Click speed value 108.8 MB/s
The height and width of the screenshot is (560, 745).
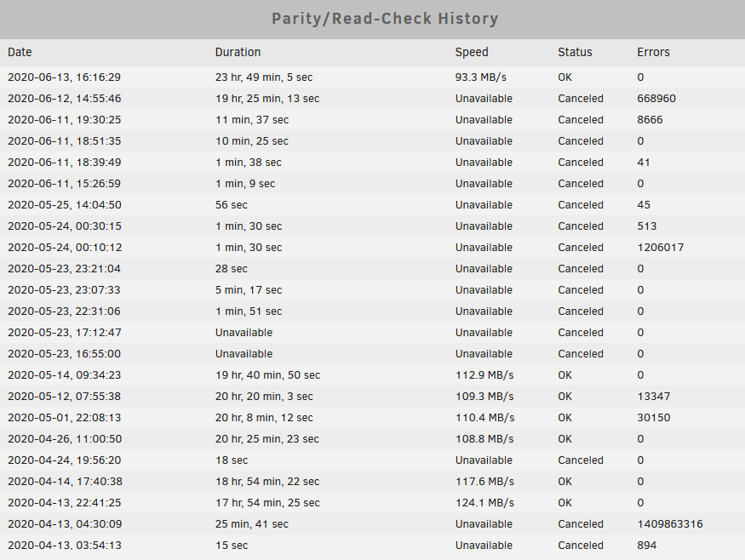[x=484, y=439]
